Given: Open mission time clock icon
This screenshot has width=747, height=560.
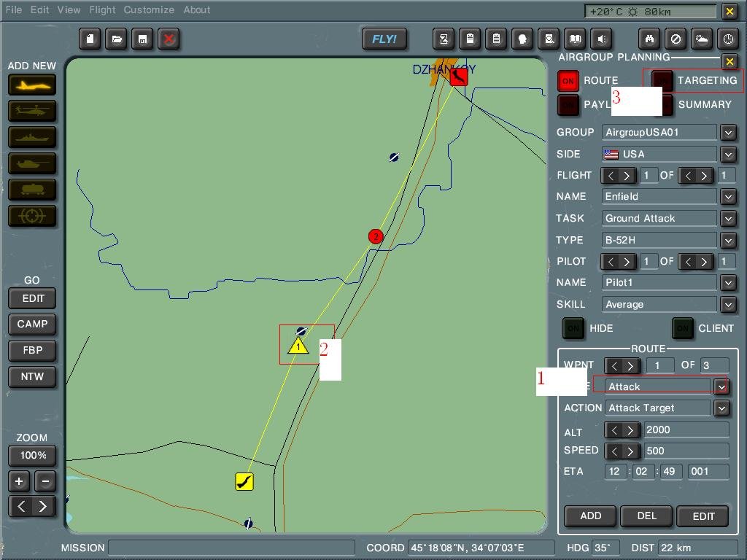Looking at the screenshot, I should pos(728,39).
